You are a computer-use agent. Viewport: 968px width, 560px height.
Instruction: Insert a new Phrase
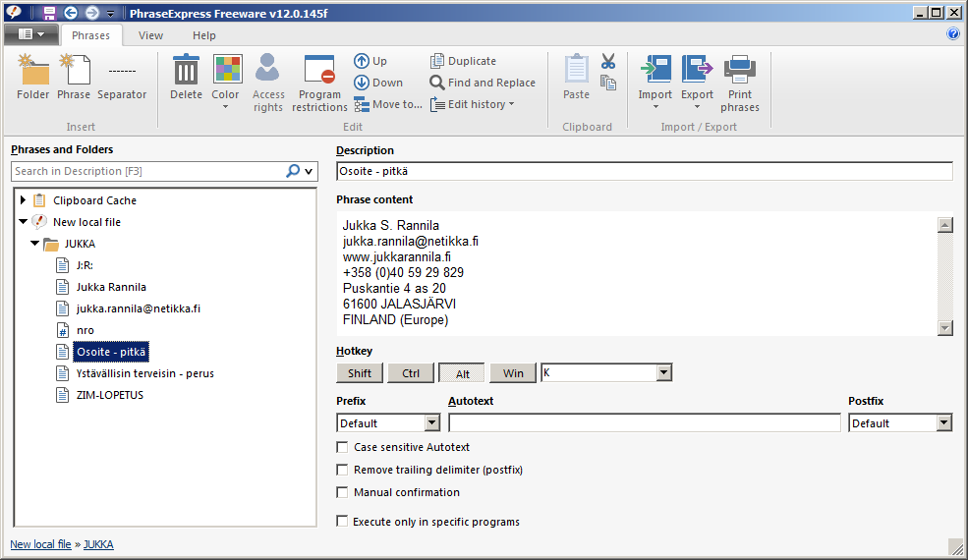(x=74, y=78)
